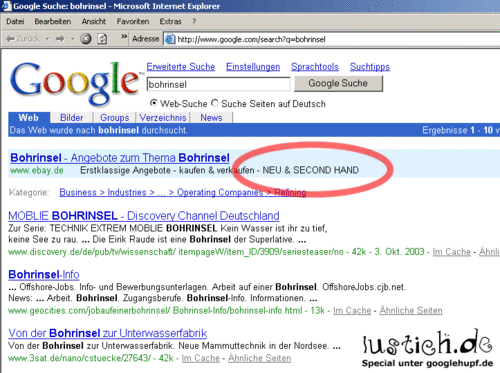Select Web-Suche radio button
This screenshot has width=500, height=373.
pyautogui.click(x=154, y=103)
